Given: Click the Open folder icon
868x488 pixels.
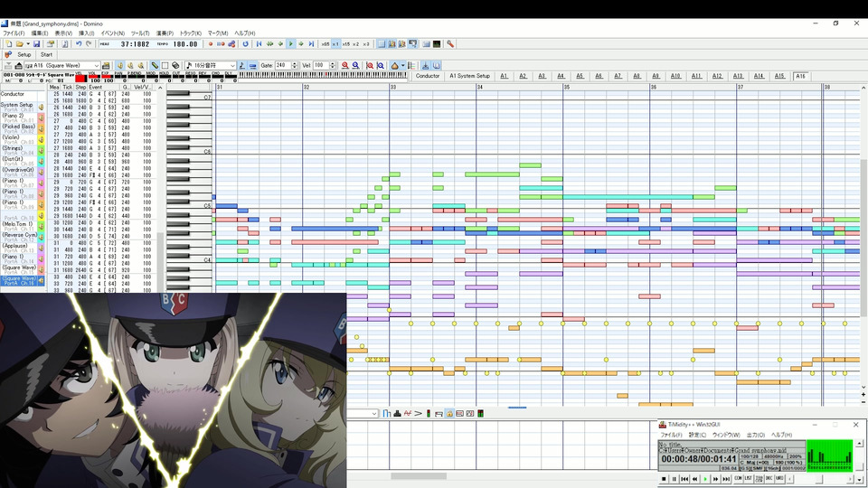Looking at the screenshot, I should (x=19, y=43).
